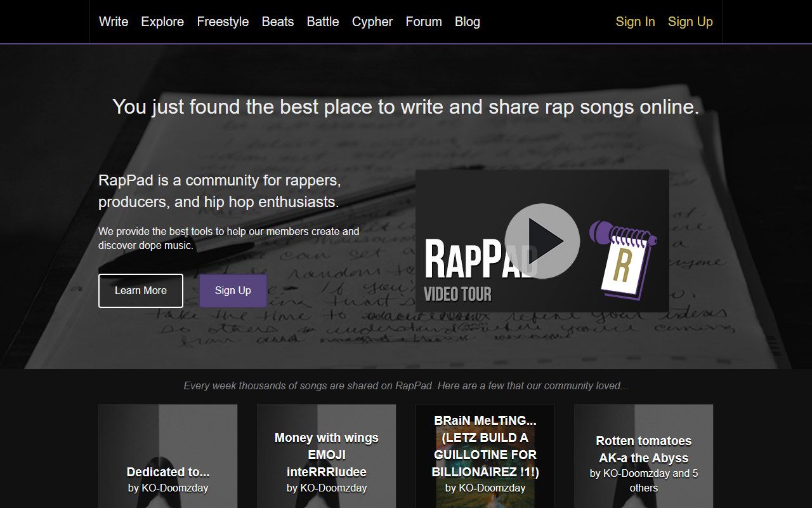Click Sign Up in the top navigation
This screenshot has height=508, width=812.
[690, 22]
